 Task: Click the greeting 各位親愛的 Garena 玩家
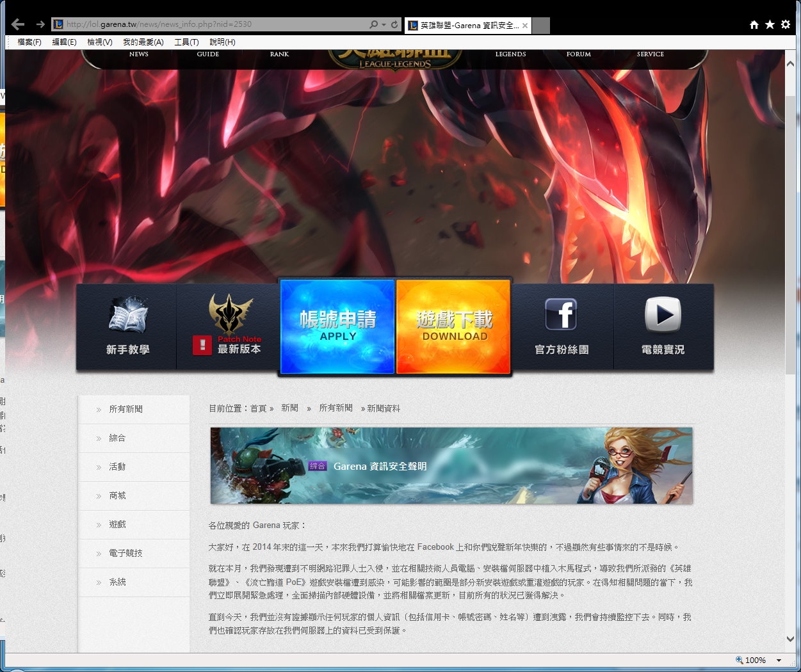tap(257, 525)
